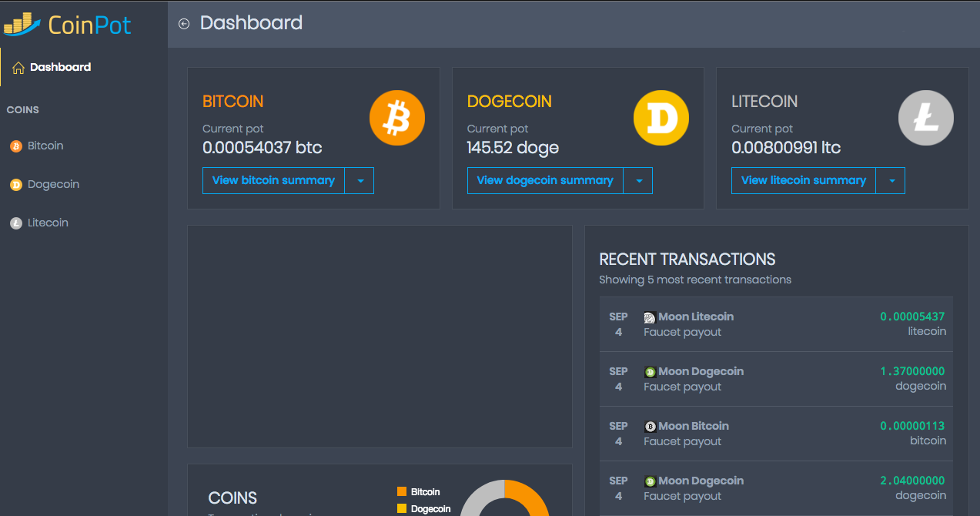Select Litecoin in the sidebar coins list
This screenshot has height=516, width=980.
click(48, 223)
